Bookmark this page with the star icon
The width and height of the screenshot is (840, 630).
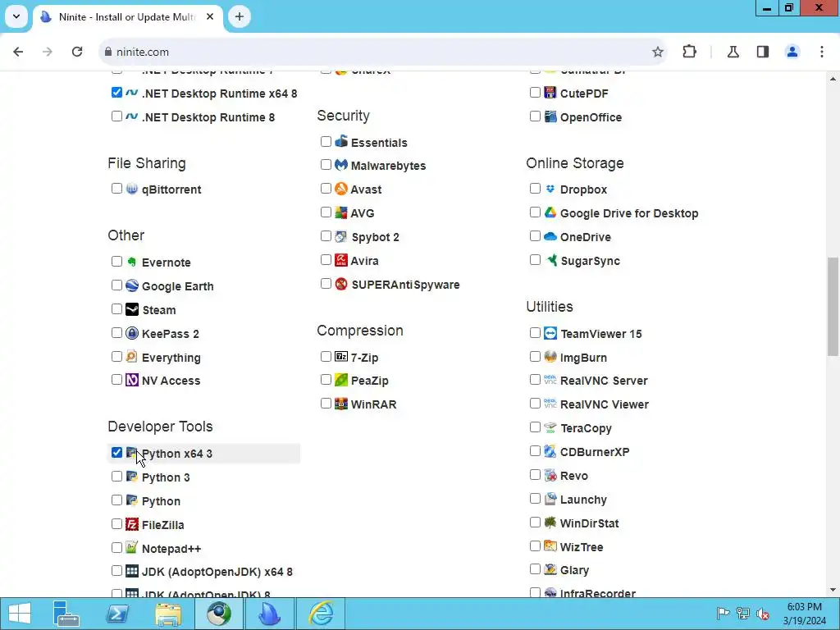658,52
